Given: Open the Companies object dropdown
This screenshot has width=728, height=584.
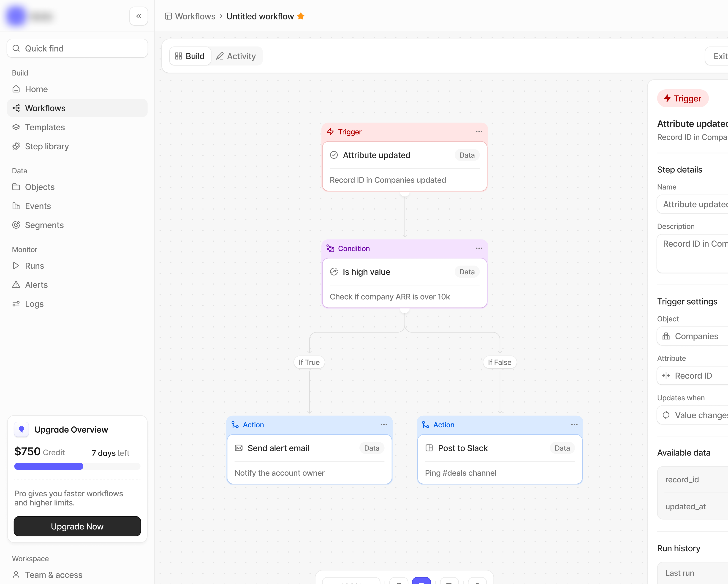Looking at the screenshot, I should tap(692, 336).
